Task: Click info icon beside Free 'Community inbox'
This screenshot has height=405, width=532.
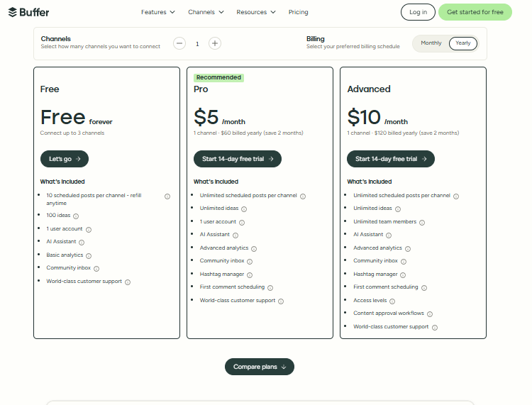Action: (x=96, y=269)
